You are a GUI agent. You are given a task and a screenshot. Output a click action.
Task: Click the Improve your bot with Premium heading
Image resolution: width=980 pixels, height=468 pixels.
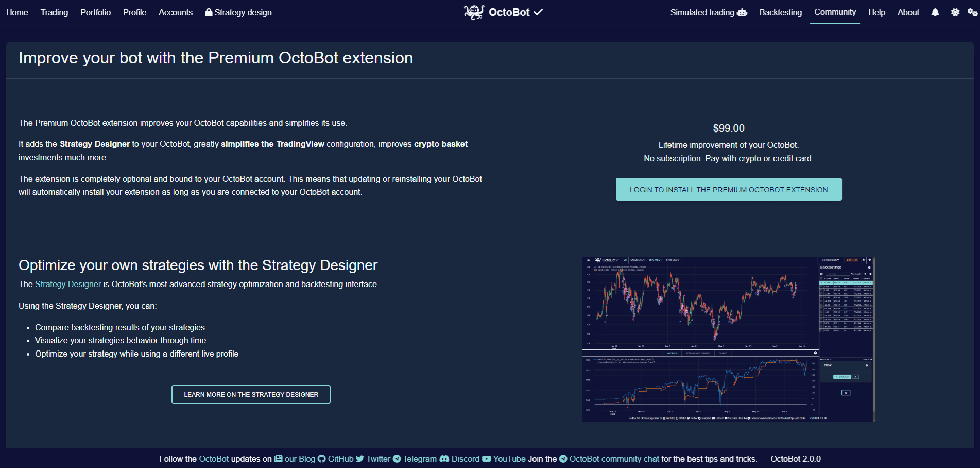(x=216, y=58)
